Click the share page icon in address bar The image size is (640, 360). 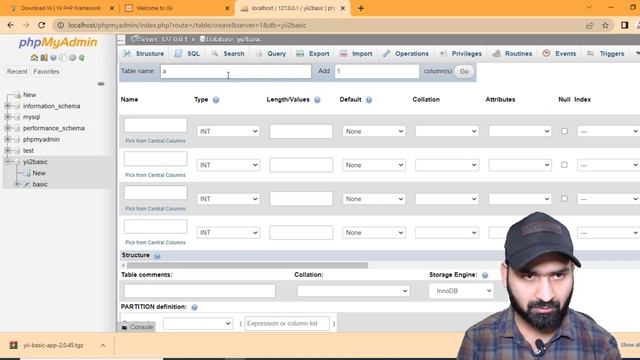589,25
